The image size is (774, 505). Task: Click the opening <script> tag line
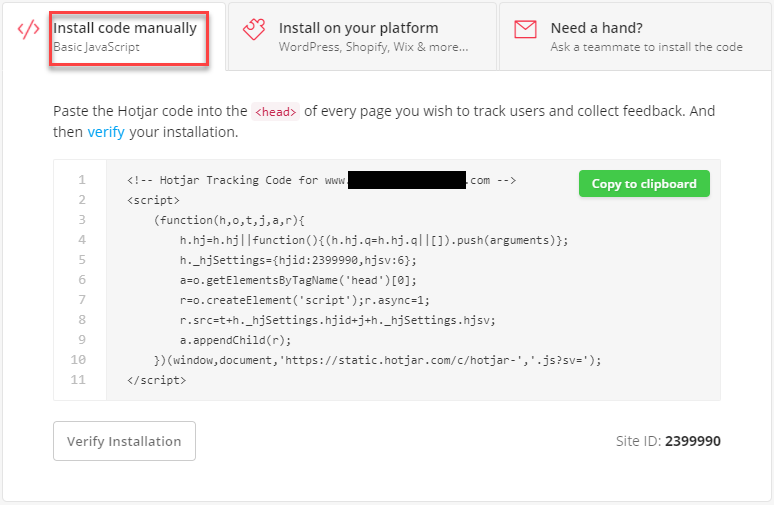coord(154,200)
